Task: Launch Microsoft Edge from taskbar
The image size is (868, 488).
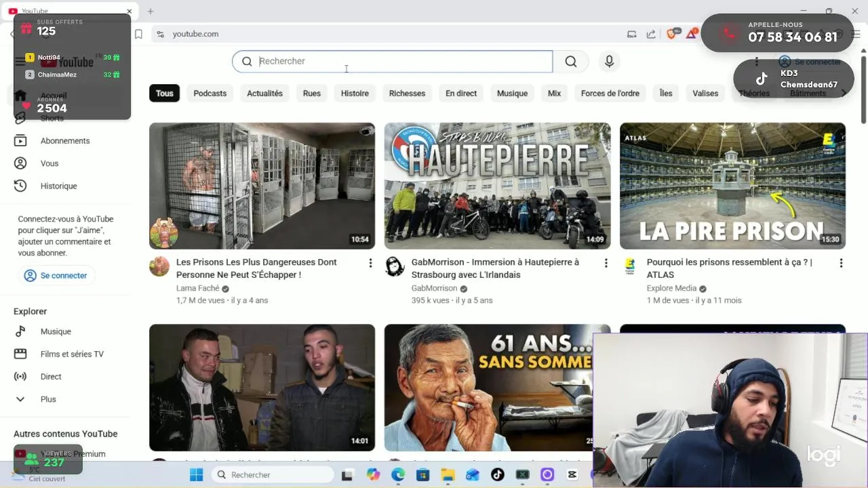Action: click(x=398, y=474)
